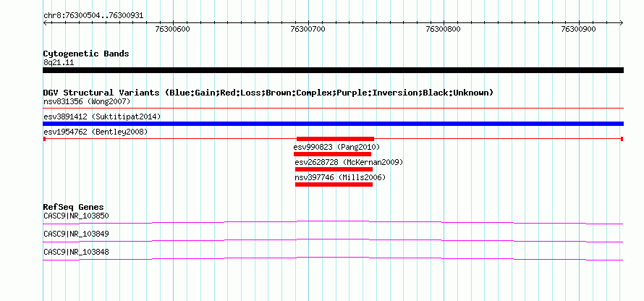Click the 76300700 ruler tick label
The width and height of the screenshot is (644, 301).
[308, 29]
